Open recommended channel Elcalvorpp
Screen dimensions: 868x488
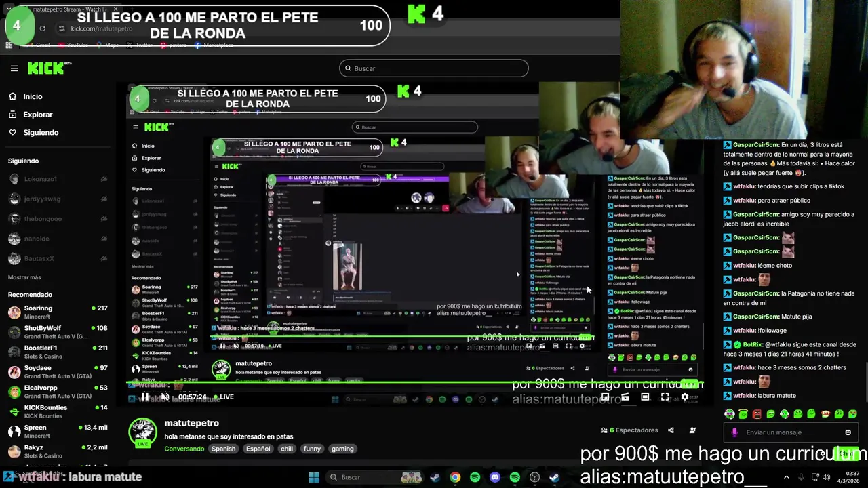pos(58,392)
